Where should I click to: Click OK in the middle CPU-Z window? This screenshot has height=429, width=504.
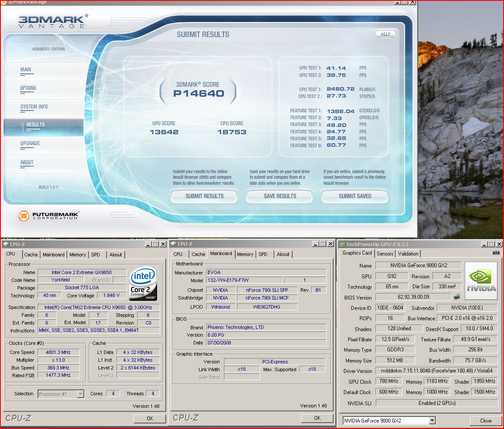click(x=317, y=418)
